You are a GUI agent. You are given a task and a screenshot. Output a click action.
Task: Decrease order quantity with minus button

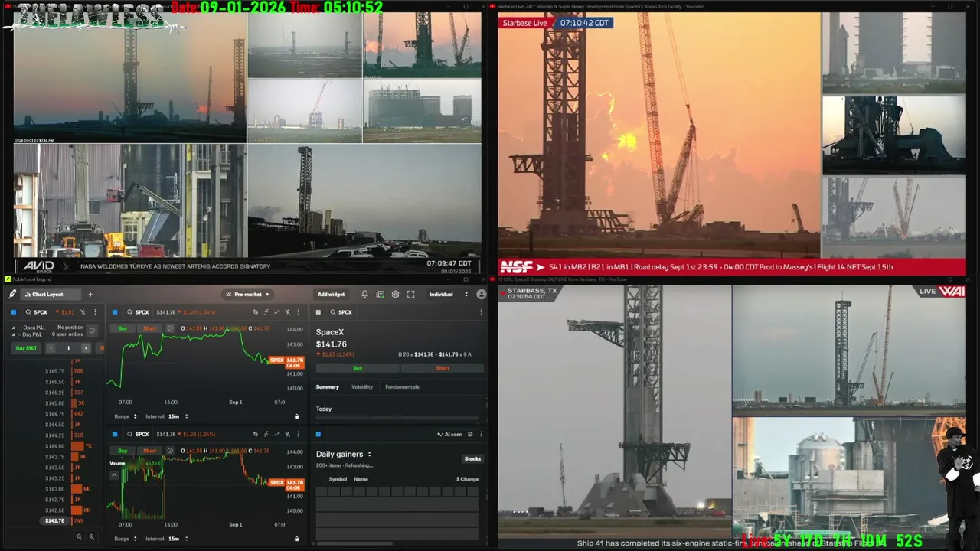(x=51, y=348)
